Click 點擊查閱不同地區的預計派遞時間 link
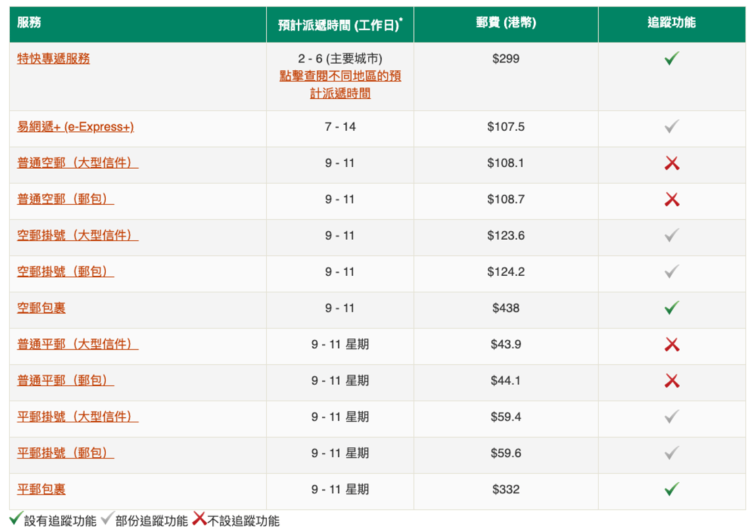Viewport: 756px width, 532px height. pos(340,85)
